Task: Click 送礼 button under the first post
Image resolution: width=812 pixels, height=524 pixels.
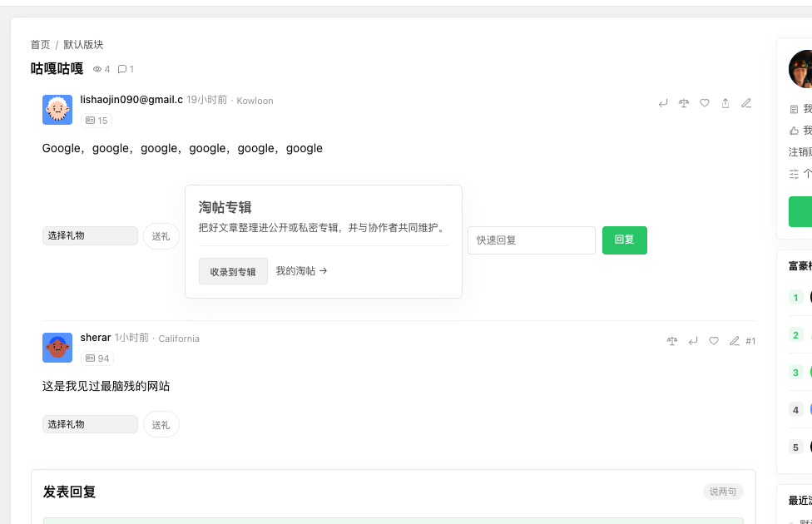Action: (x=161, y=236)
